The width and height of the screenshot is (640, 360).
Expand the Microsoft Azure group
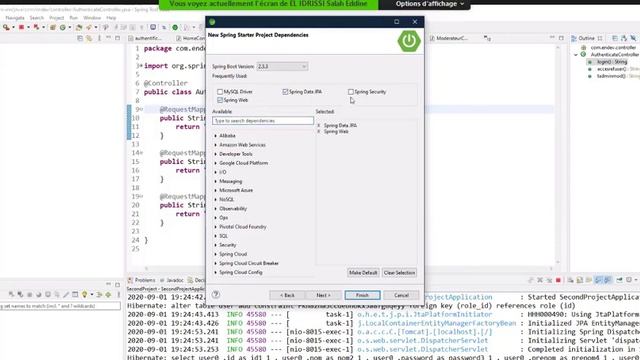[x=216, y=190]
